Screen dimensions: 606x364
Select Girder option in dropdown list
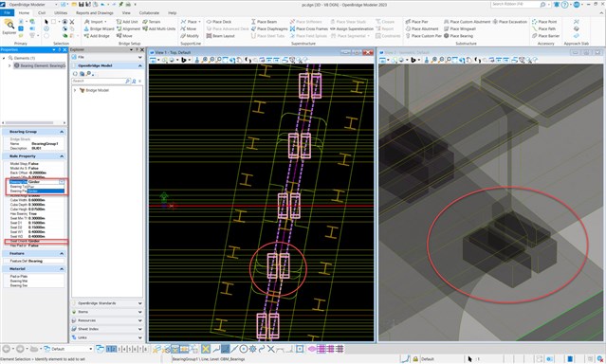pyautogui.click(x=46, y=191)
